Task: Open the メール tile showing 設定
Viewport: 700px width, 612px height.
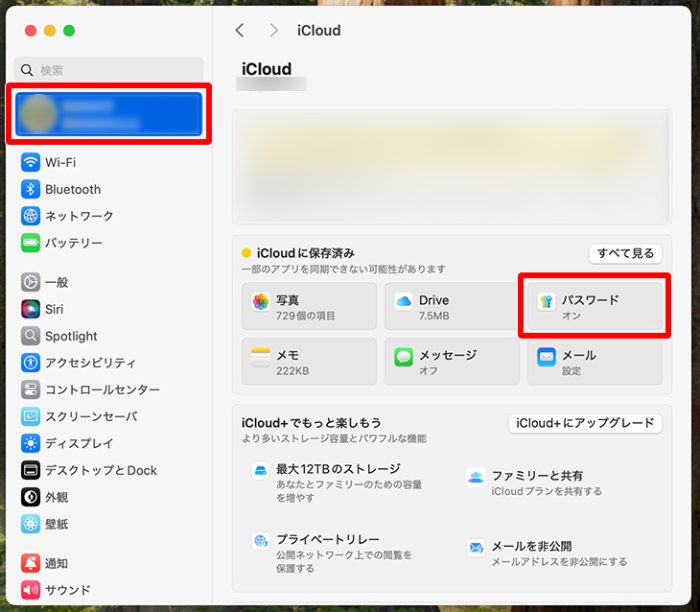Action: click(594, 361)
